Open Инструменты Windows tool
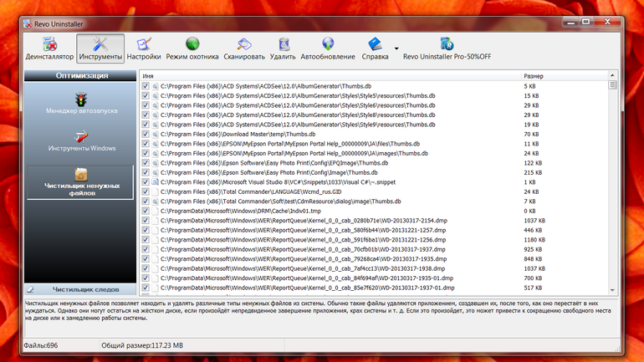Image resolution: width=644 pixels, height=362 pixels. [81, 141]
